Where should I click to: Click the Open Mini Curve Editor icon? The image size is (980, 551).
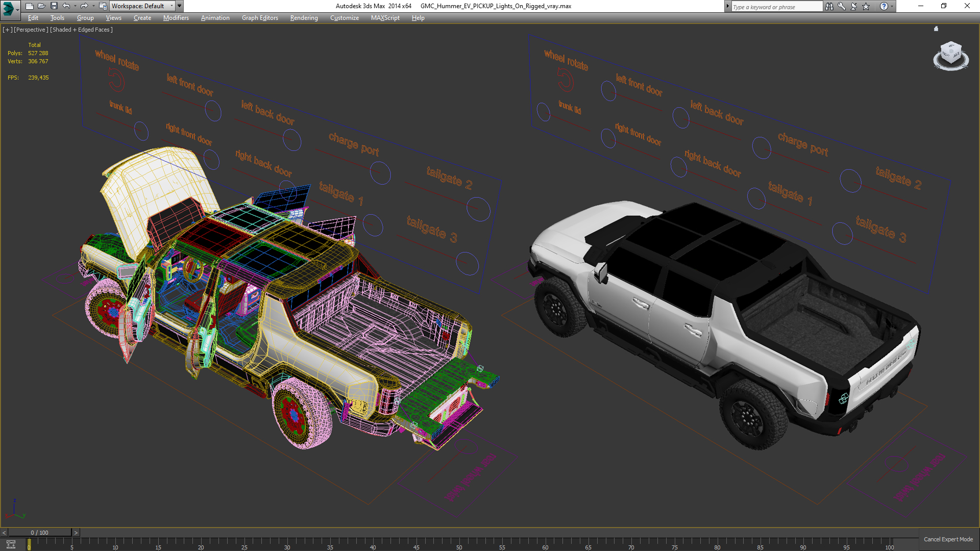[x=11, y=544]
